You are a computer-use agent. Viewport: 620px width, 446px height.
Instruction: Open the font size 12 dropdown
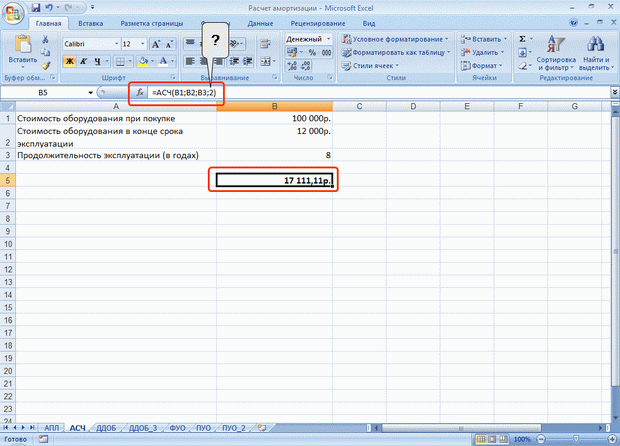click(143, 44)
